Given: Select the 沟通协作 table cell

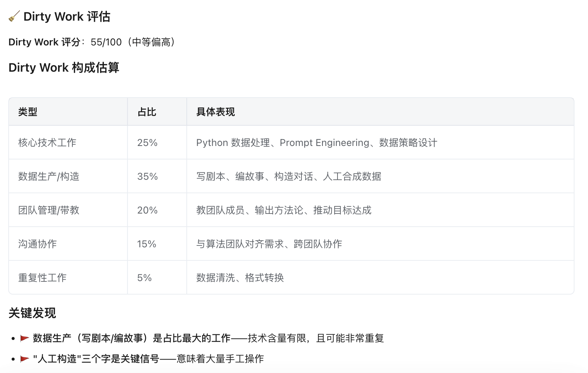Looking at the screenshot, I should click(37, 244).
